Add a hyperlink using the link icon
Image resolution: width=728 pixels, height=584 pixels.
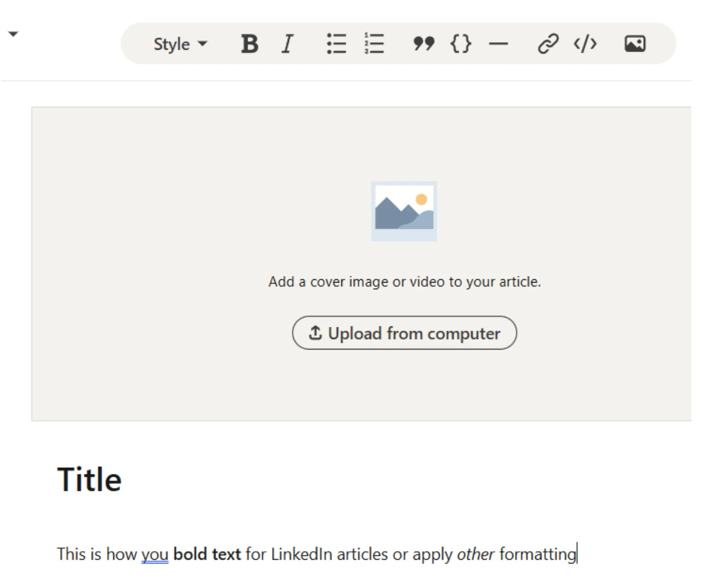tap(548, 44)
